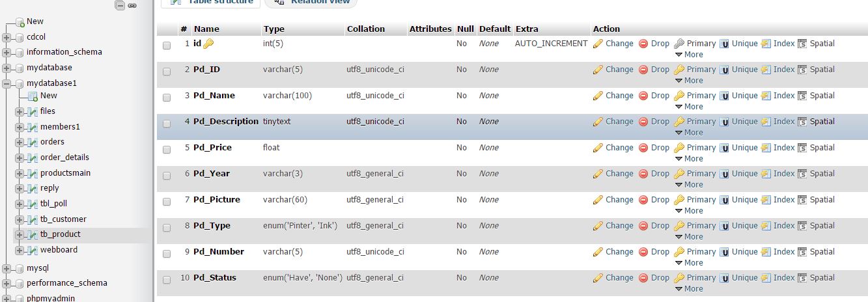The image size is (868, 302).
Task: Click the Name column header
Action: click(x=206, y=29)
